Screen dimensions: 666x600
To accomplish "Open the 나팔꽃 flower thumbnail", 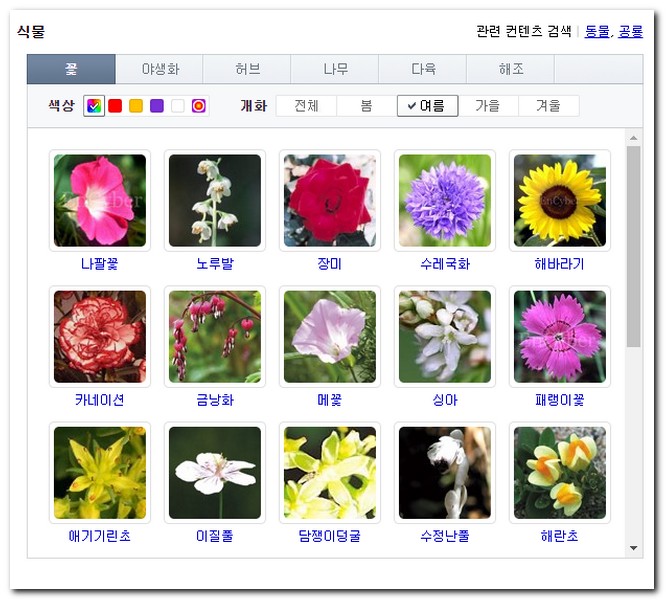I will coord(100,200).
